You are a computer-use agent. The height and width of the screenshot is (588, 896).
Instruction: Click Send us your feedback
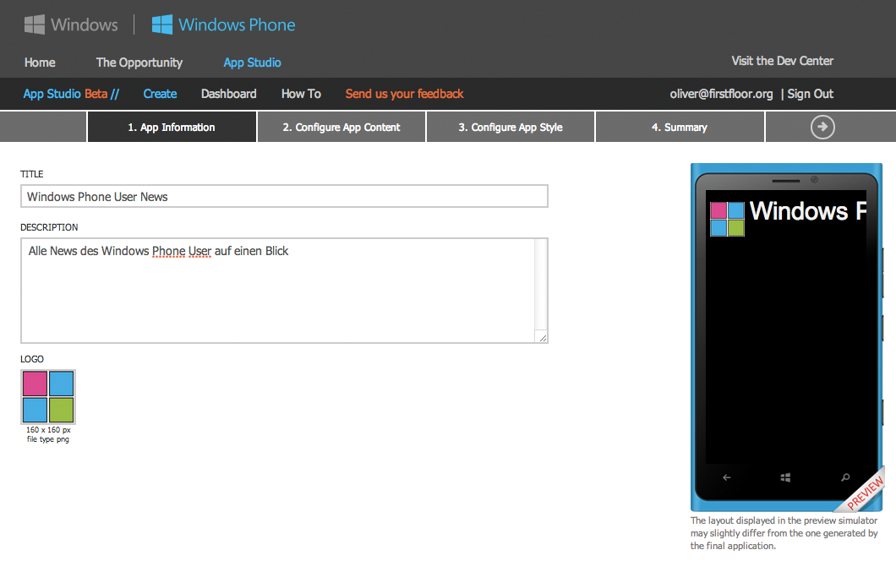[405, 94]
